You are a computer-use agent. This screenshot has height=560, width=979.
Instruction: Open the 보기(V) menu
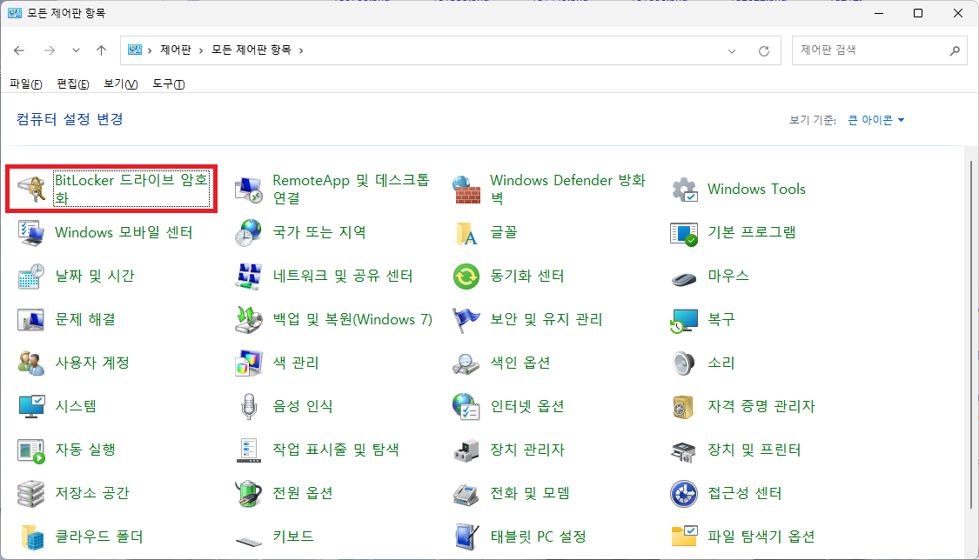pyautogui.click(x=120, y=83)
